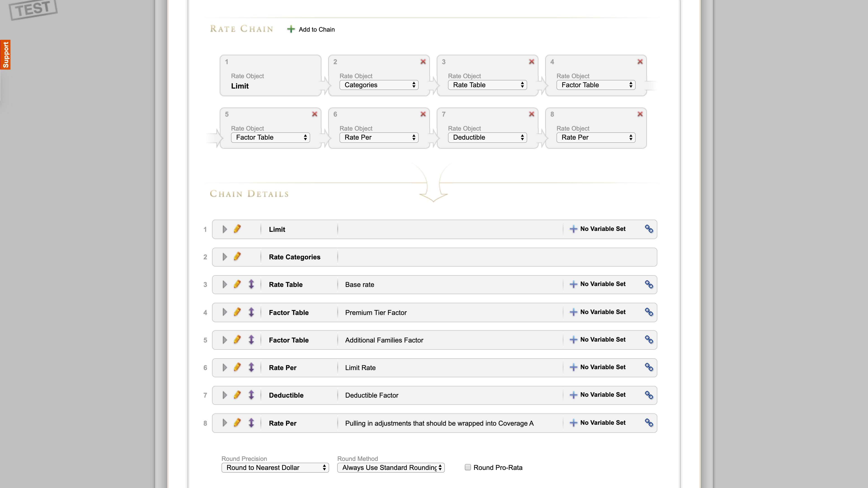Remove chain step 2 Categories

[x=423, y=62]
